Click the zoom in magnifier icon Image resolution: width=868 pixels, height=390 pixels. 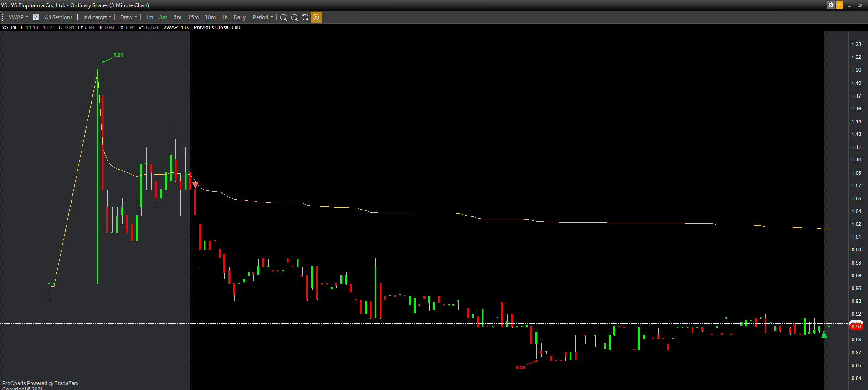point(294,17)
